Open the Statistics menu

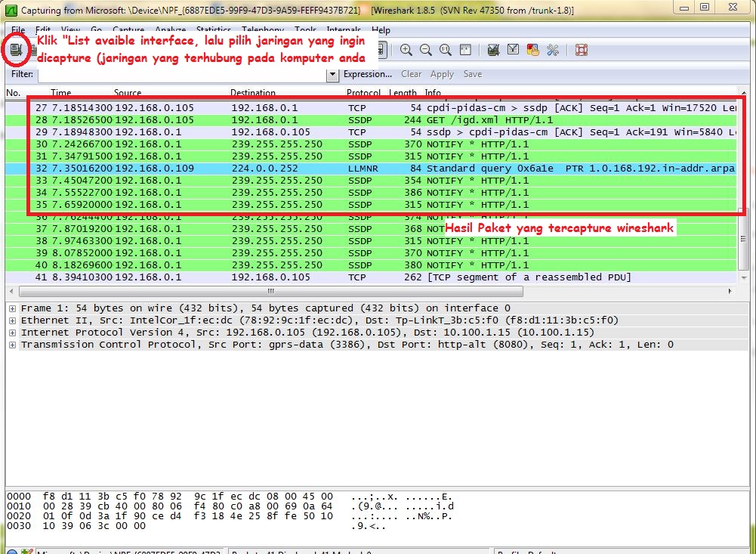click(x=214, y=30)
